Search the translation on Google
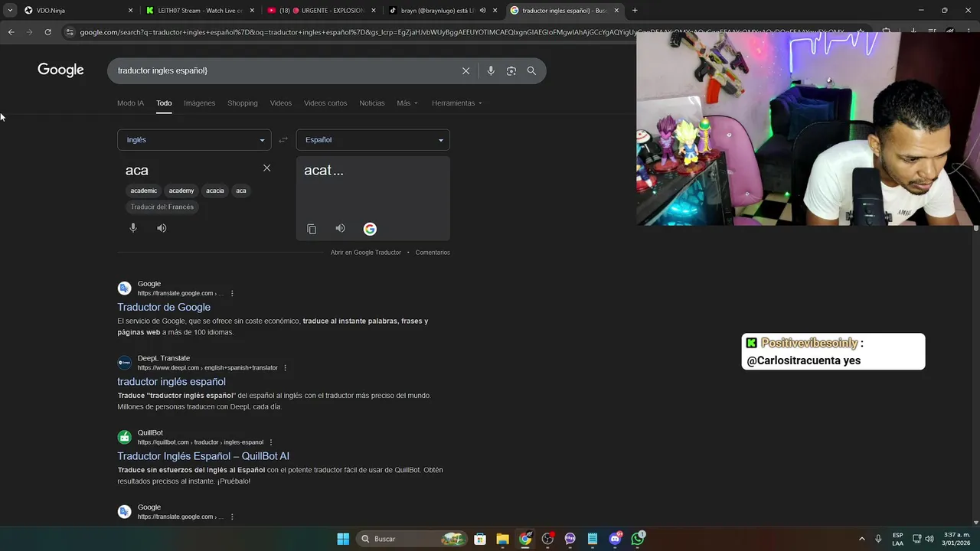Screen dimensions: 980x551 tap(370, 229)
